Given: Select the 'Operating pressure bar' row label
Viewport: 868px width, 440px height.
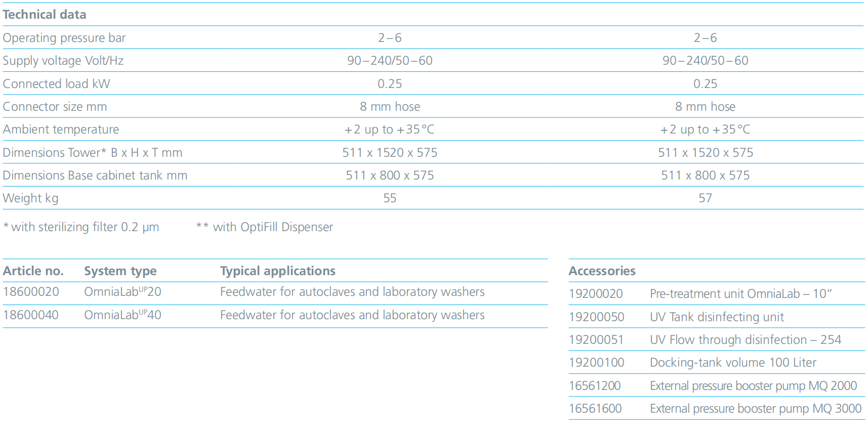Looking at the screenshot, I should click(x=64, y=38).
